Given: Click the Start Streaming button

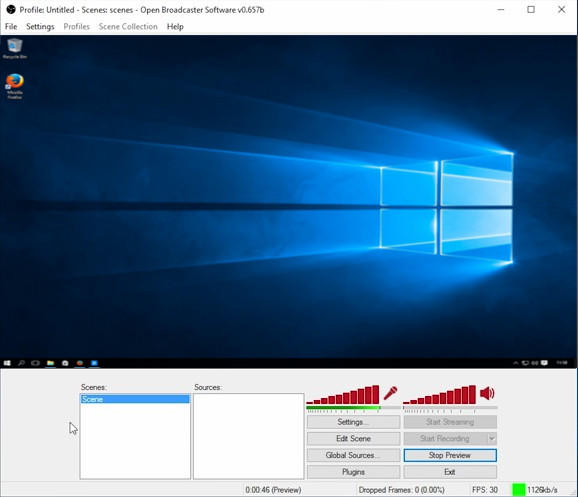Looking at the screenshot, I should (450, 422).
